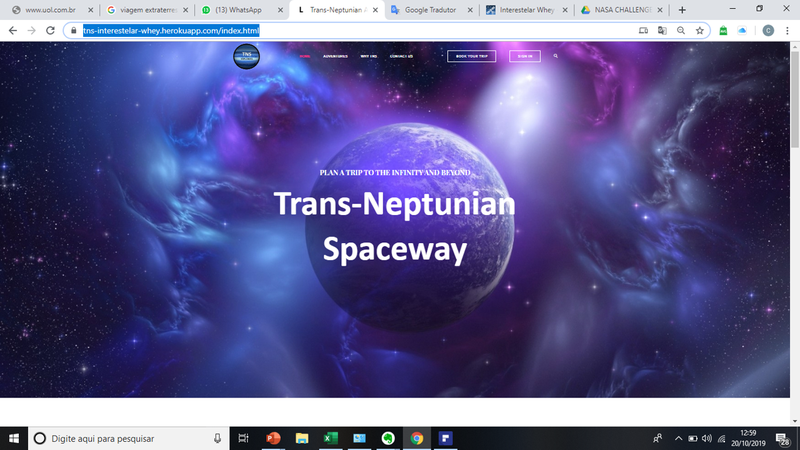
Task: Click the green shopping bag extension icon
Action: click(723, 30)
